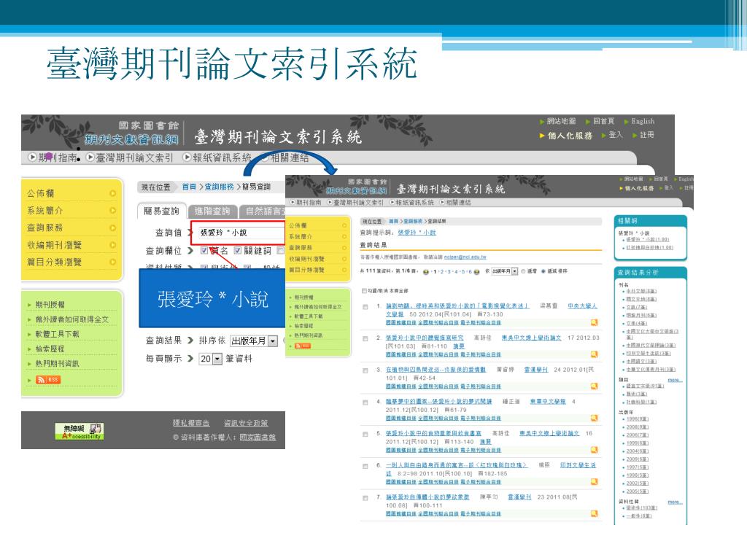Viewport: 747px width, 560px height.
Task: Switch to the 進階查詢 tab
Action: point(212,211)
